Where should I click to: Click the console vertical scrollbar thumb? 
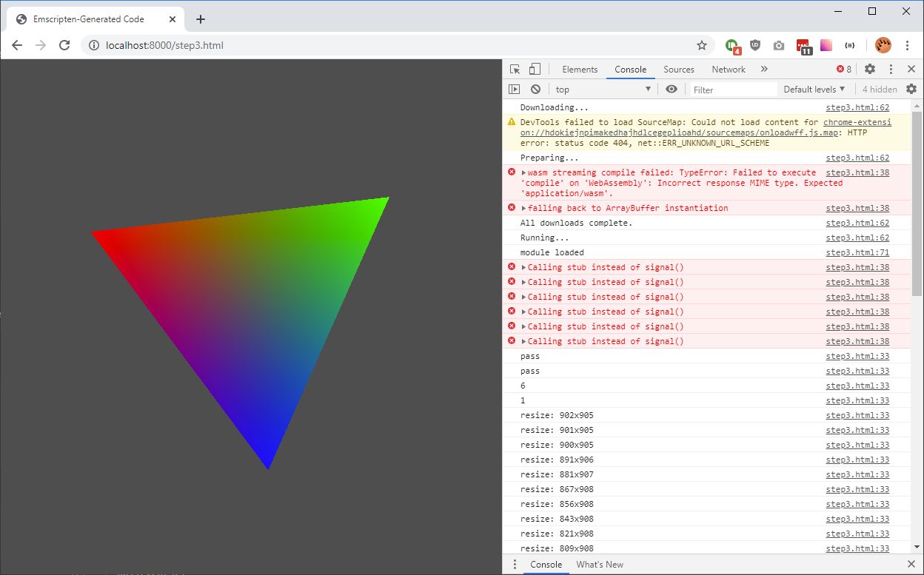(917, 204)
